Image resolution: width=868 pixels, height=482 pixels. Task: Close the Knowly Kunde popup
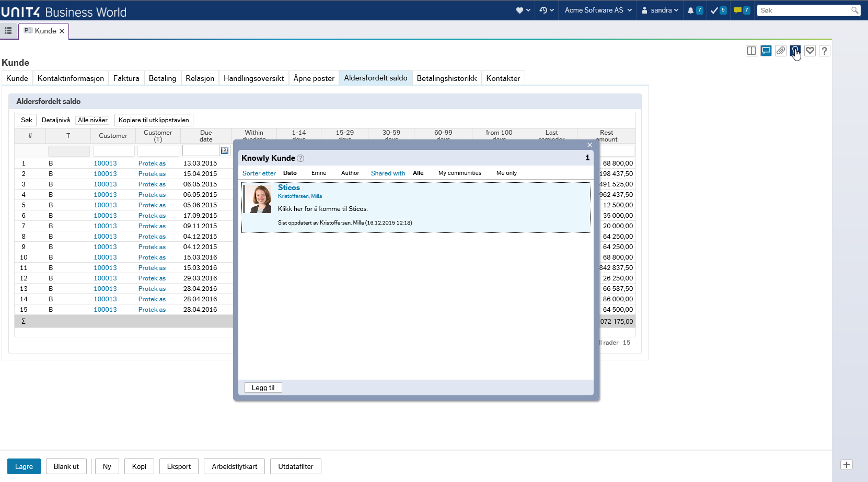tap(589, 145)
